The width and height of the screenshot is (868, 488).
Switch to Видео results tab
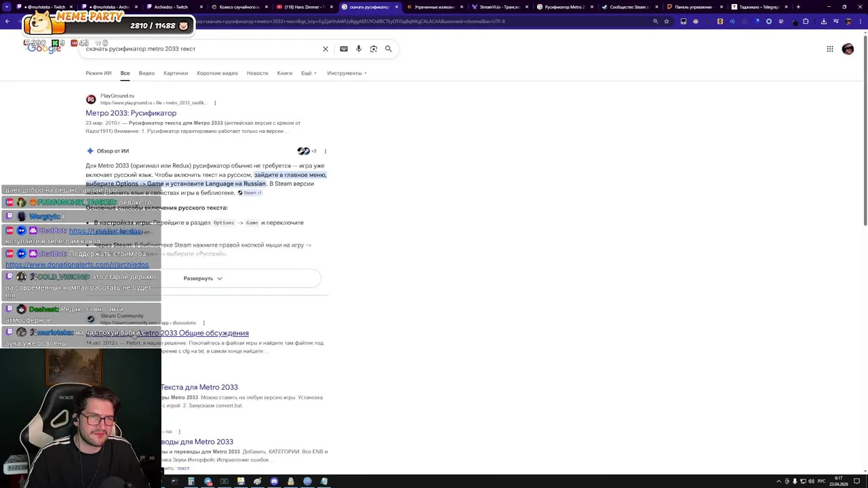146,73
